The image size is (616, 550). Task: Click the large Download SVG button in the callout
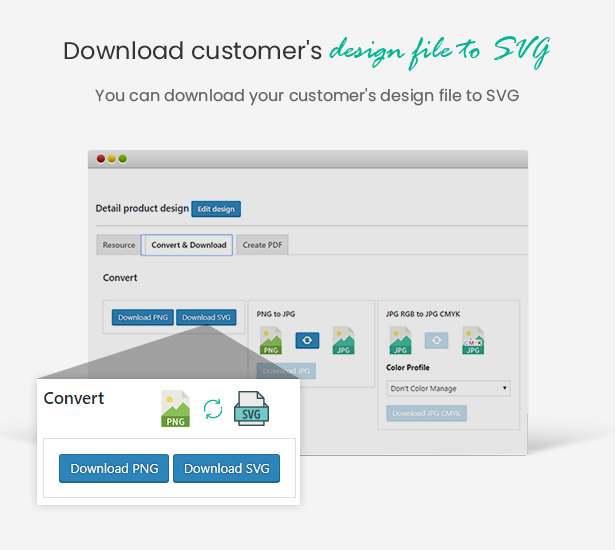point(227,468)
